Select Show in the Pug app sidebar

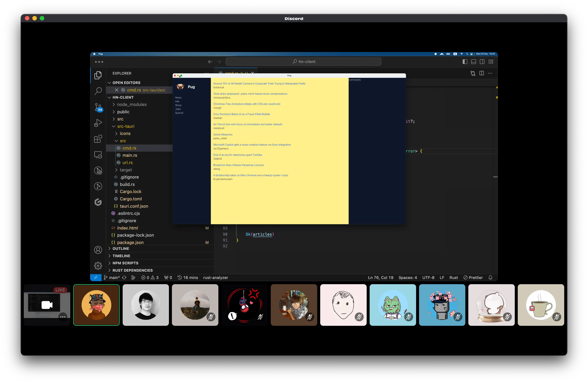click(x=178, y=105)
